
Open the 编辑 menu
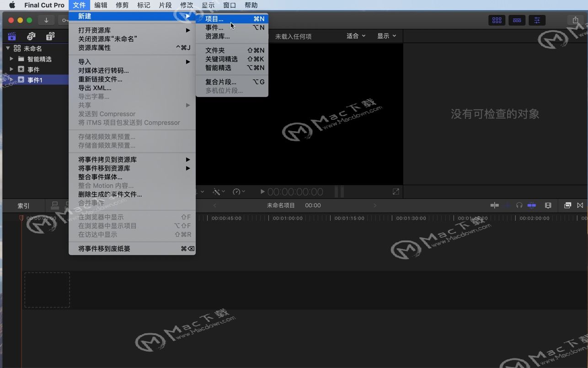pos(101,5)
